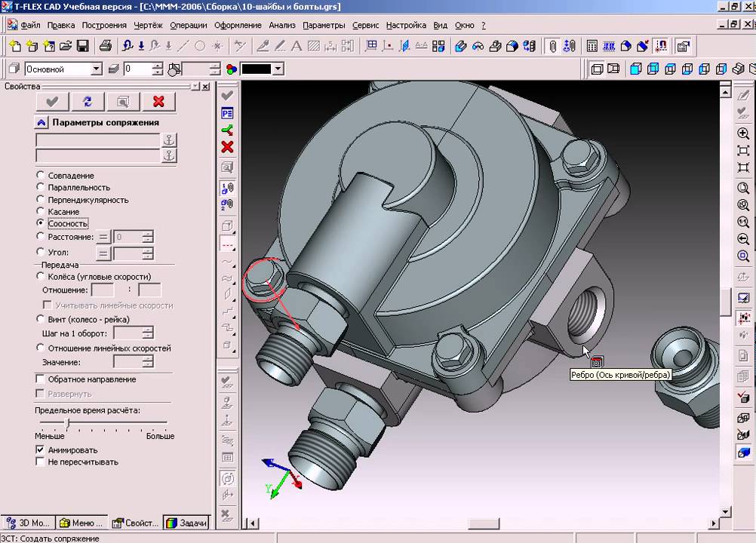Click the paperclip icon in main toolbar
This screenshot has height=543, width=756.
(x=552, y=46)
